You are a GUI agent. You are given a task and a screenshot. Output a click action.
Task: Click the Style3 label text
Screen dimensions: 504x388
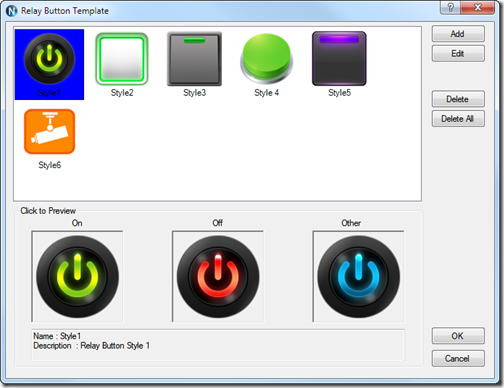(x=195, y=93)
